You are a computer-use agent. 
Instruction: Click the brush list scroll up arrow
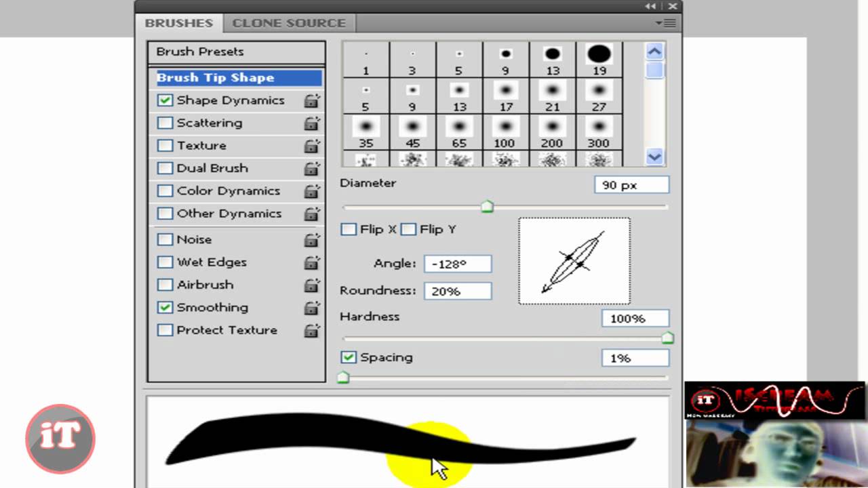coord(654,52)
